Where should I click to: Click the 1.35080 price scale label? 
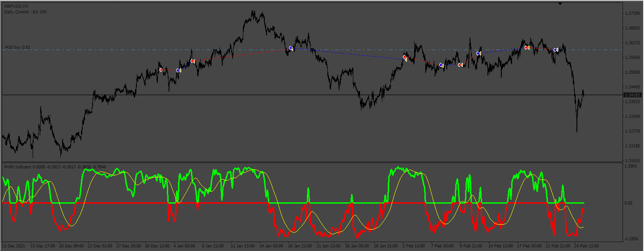(x=633, y=72)
